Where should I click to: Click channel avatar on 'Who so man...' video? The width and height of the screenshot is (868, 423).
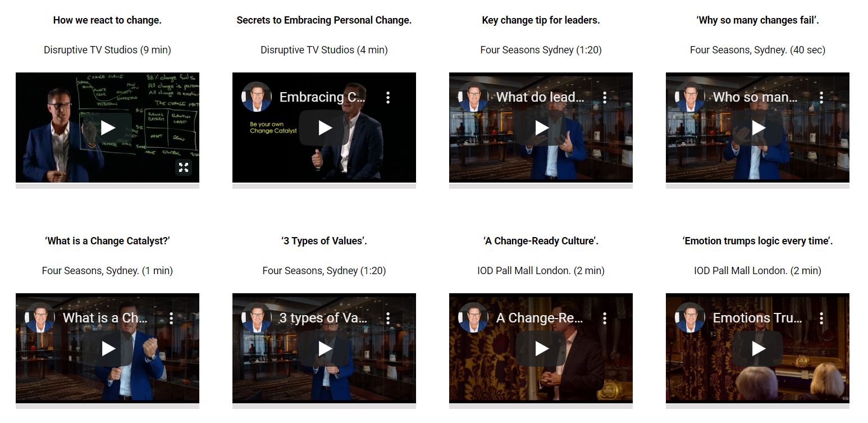point(690,97)
